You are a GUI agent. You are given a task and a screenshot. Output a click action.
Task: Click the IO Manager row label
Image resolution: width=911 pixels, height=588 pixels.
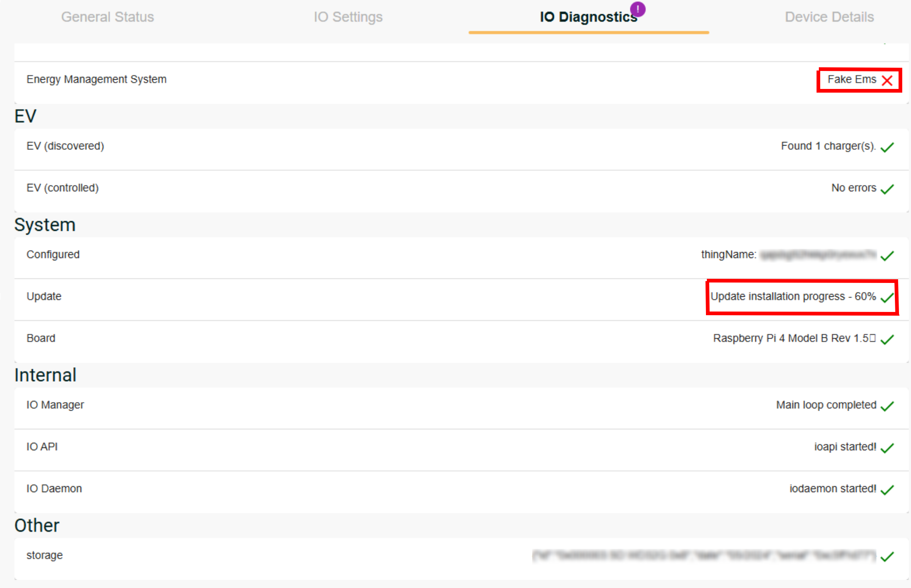coord(55,405)
